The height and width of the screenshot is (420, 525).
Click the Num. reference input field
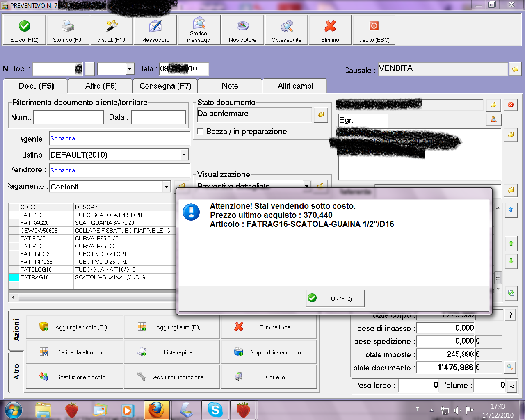68,117
